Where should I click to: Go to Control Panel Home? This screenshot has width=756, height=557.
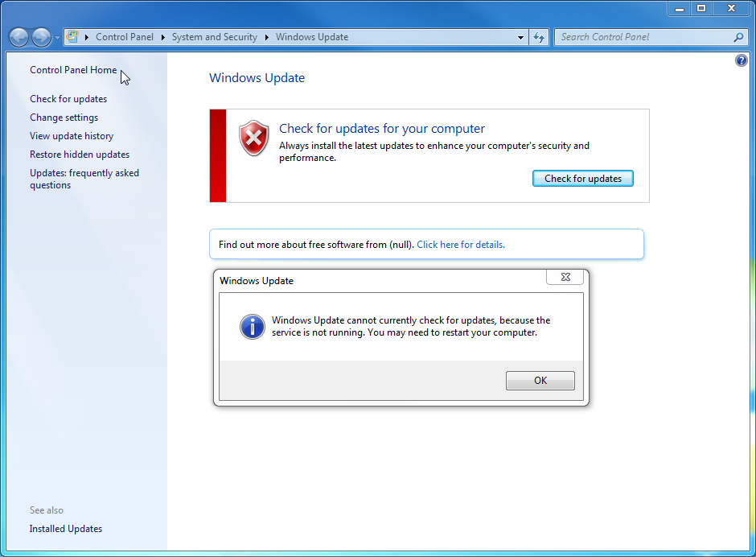coord(73,70)
